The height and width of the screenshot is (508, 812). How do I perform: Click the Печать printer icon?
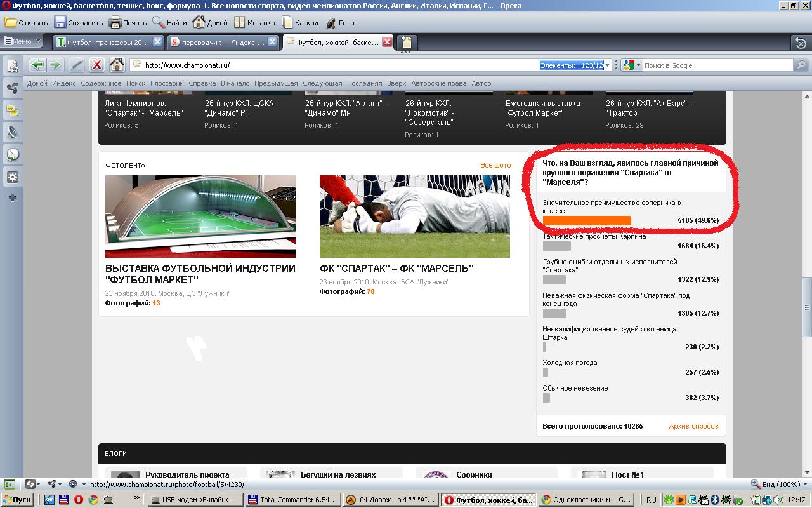[x=115, y=22]
